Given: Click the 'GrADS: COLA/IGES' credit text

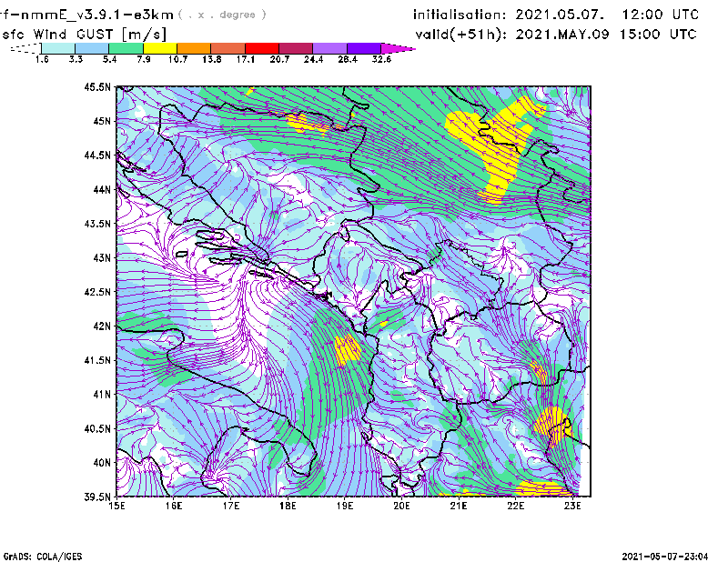Looking at the screenshot, I should point(43,557).
